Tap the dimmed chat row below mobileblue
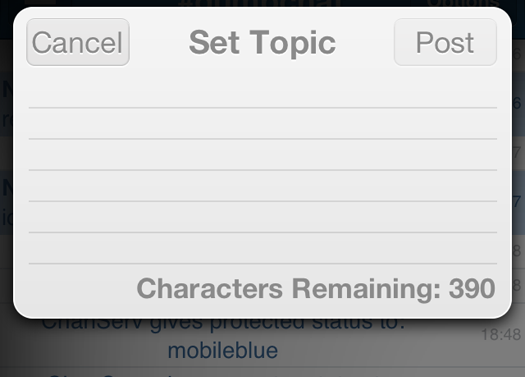Image resolution: width=525 pixels, height=377 pixels. (262, 372)
